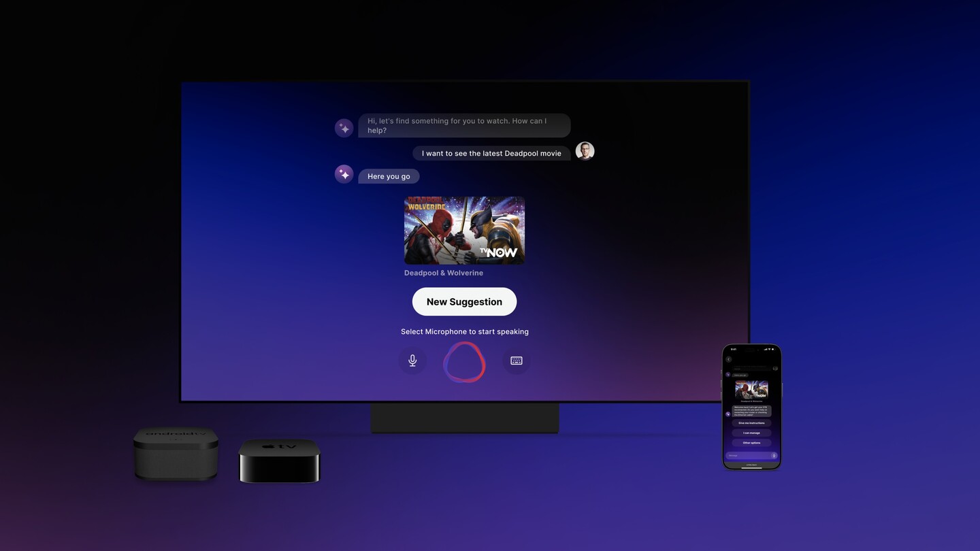Image resolution: width=980 pixels, height=551 pixels.
Task: Click the Deadpool & Wolverine movie thumbnail
Action: click(464, 230)
